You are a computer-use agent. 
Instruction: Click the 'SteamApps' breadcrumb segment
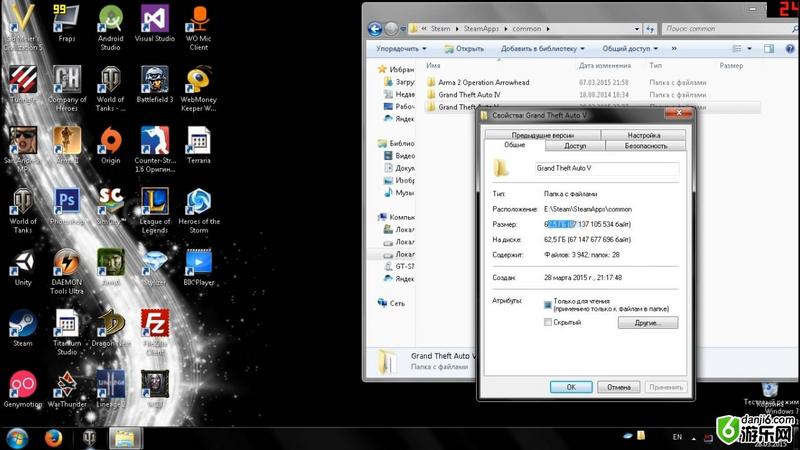point(481,29)
